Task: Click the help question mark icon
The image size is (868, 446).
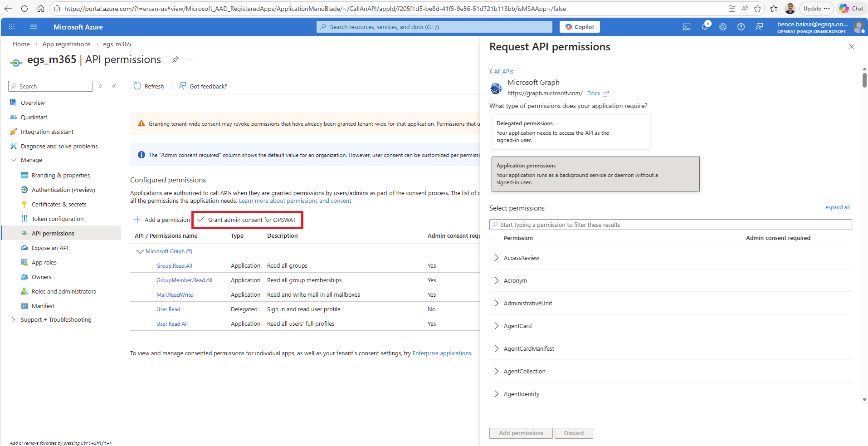Action: tap(741, 27)
